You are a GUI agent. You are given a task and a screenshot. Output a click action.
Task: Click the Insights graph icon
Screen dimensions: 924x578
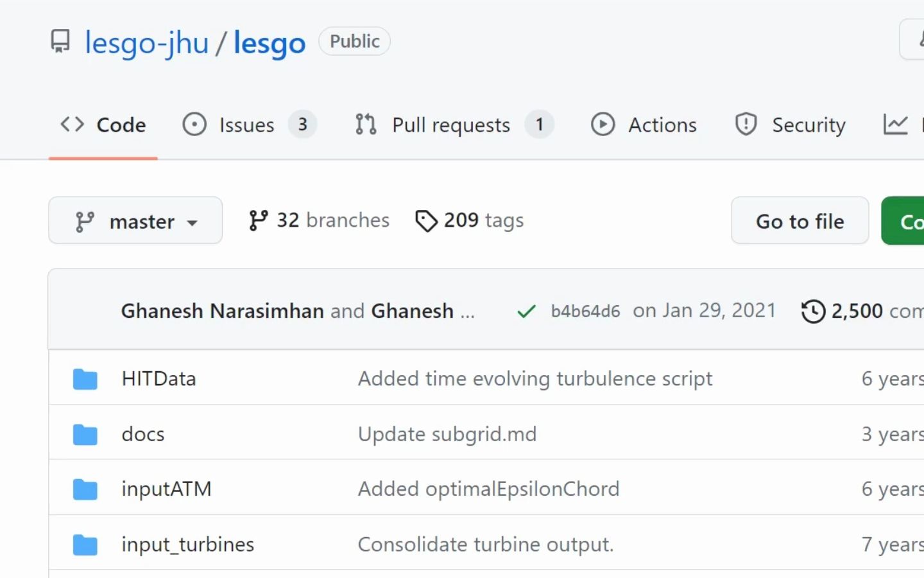coord(895,124)
